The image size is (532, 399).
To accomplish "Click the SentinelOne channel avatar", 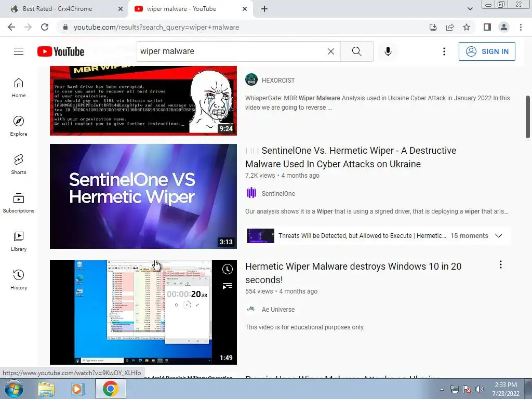I will [251, 193].
